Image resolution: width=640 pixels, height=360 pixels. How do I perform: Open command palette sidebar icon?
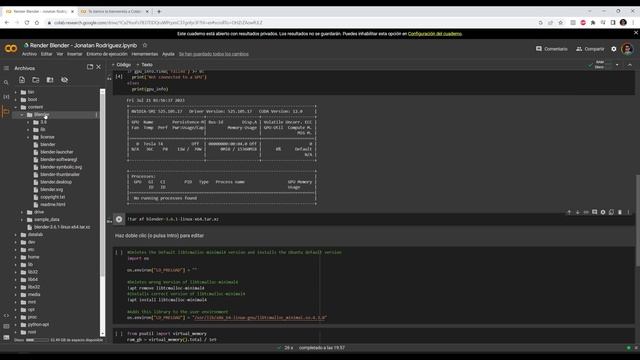[x=6, y=326]
